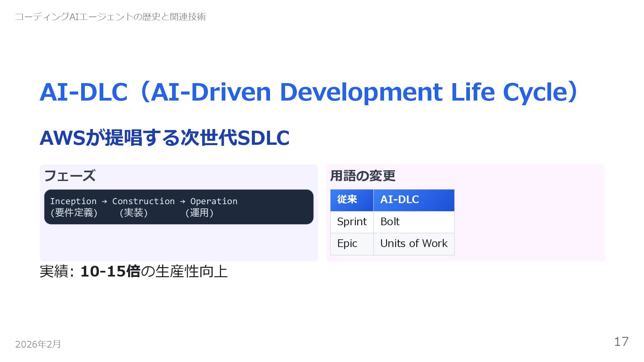
Task: Click the (運用) label
Action: 199,213
